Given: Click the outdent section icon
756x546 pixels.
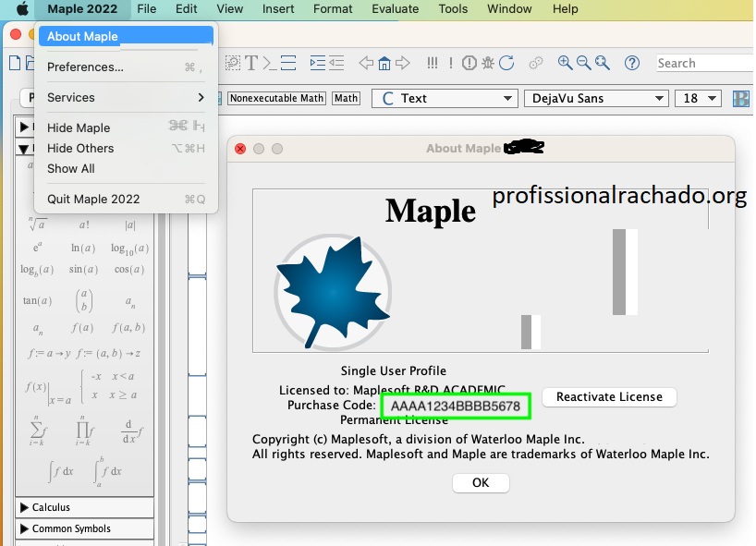Looking at the screenshot, I should [x=336, y=63].
